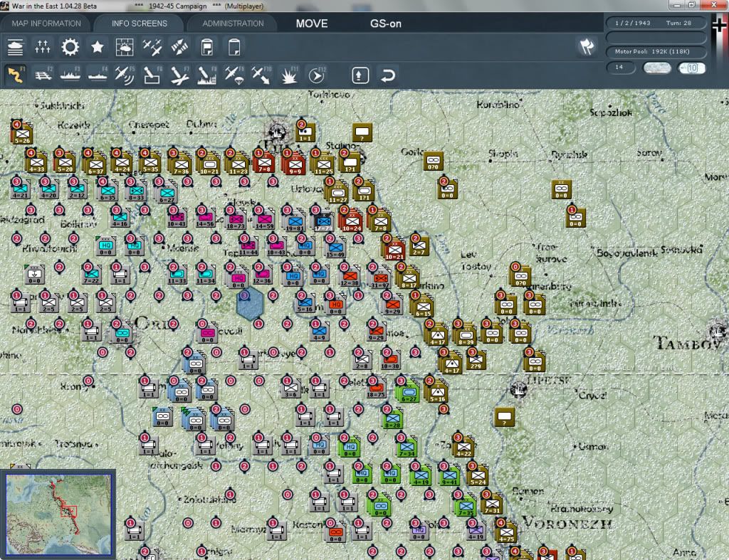This screenshot has height=560, width=729.
Task: Select the F5 air recon mode
Action: (125, 75)
